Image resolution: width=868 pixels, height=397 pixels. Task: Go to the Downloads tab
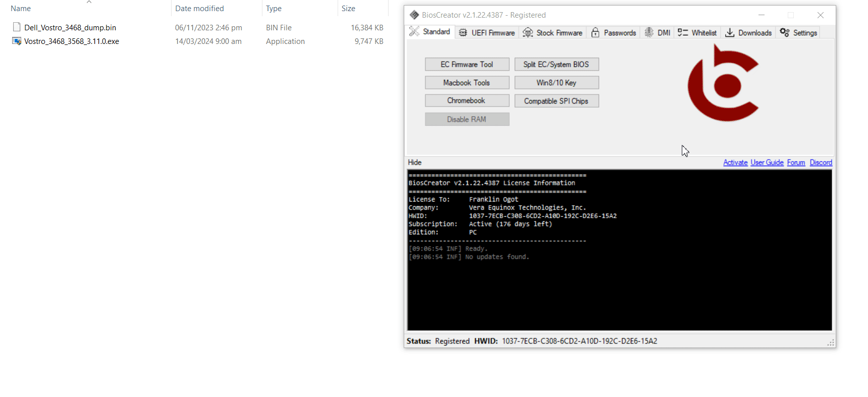(749, 33)
